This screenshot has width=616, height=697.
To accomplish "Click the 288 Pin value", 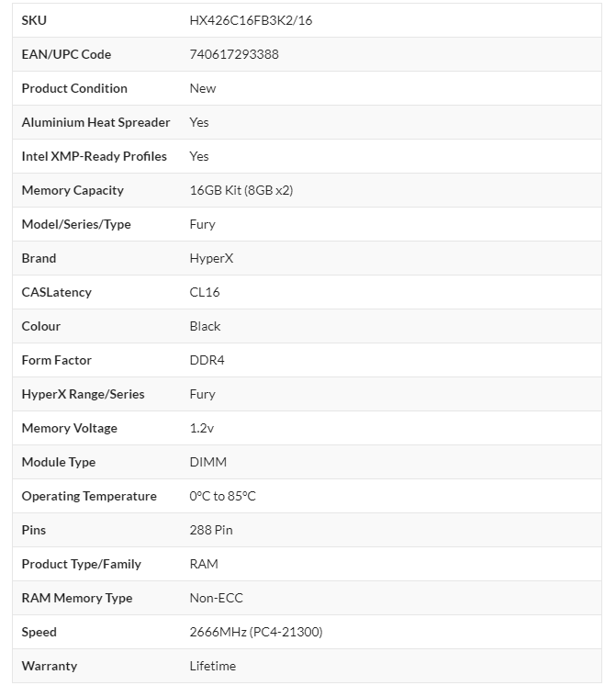I will click(x=211, y=530).
